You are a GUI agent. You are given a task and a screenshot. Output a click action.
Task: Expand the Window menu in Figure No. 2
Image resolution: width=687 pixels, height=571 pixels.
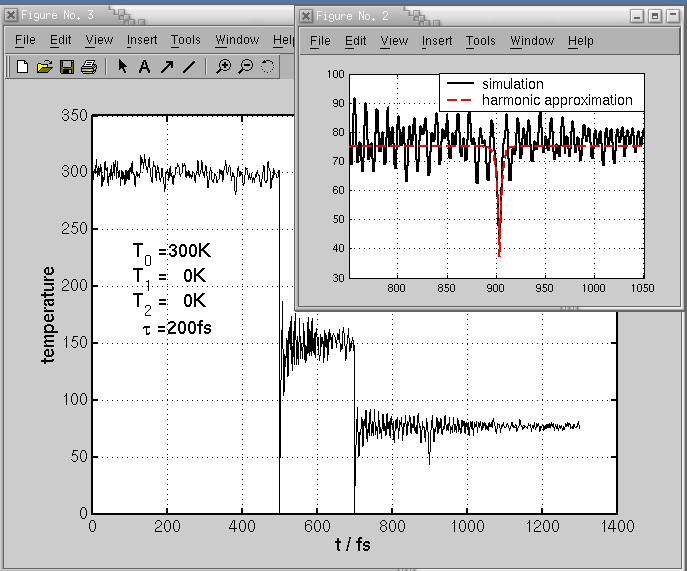pos(531,41)
